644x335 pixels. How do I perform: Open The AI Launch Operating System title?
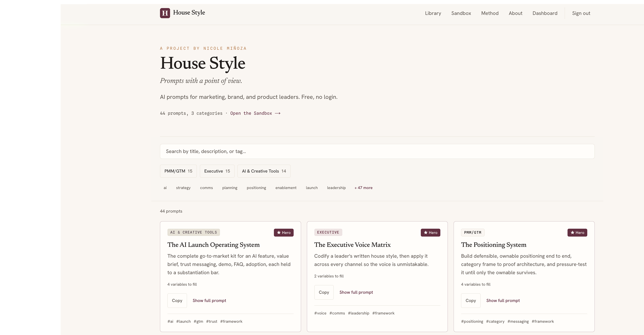pos(214,245)
